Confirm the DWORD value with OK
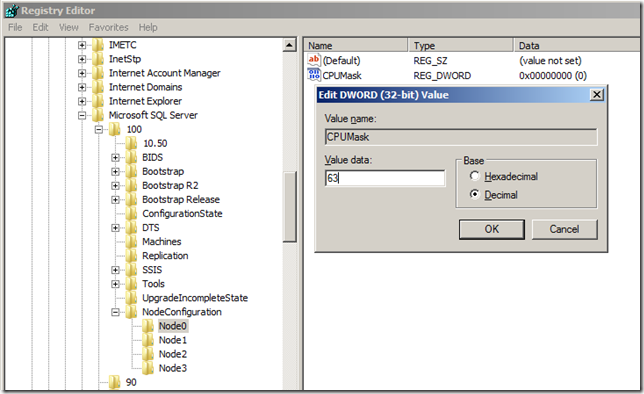644x394 pixels. coord(492,229)
